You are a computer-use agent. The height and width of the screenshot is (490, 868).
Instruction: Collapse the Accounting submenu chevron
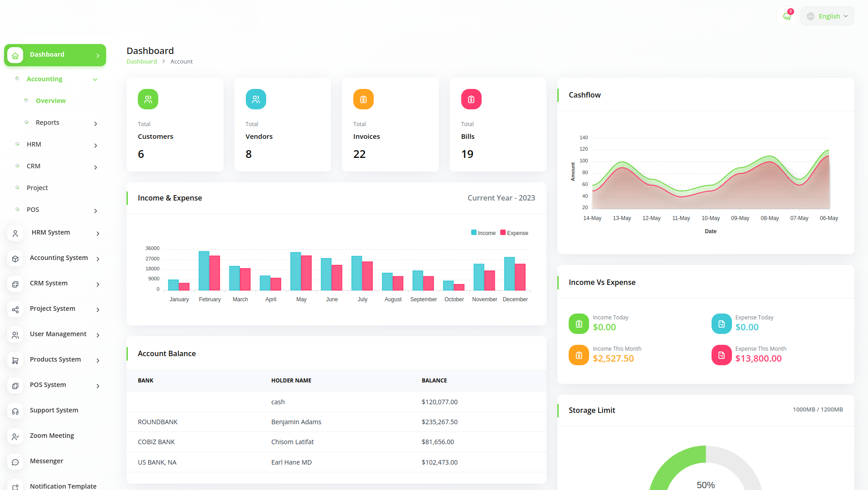[95, 79]
